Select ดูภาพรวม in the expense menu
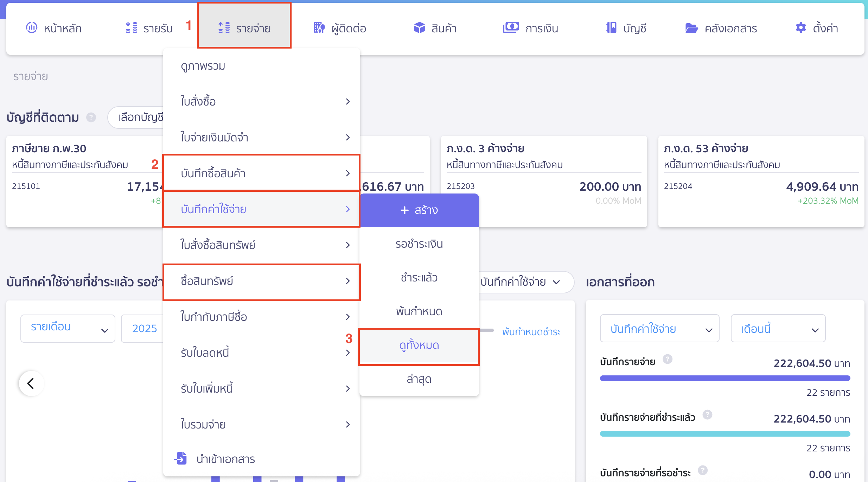Image resolution: width=868 pixels, height=482 pixels. [262, 66]
